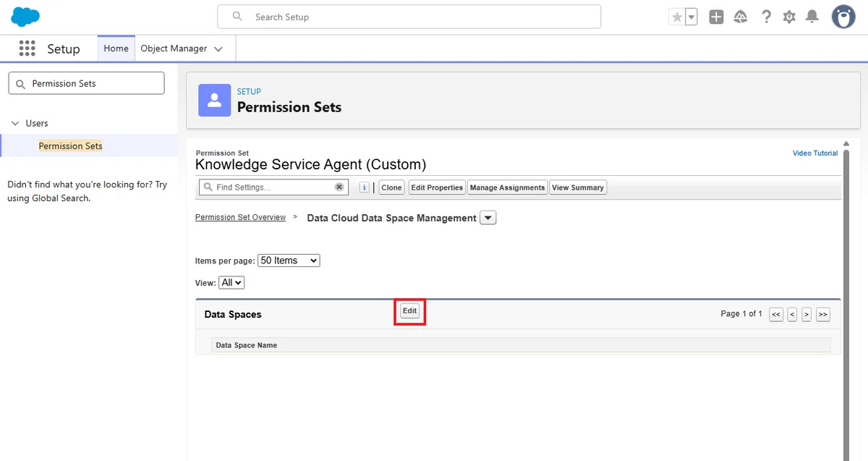Go to the first page of results
The width and height of the screenshot is (868, 461).
[776, 315]
